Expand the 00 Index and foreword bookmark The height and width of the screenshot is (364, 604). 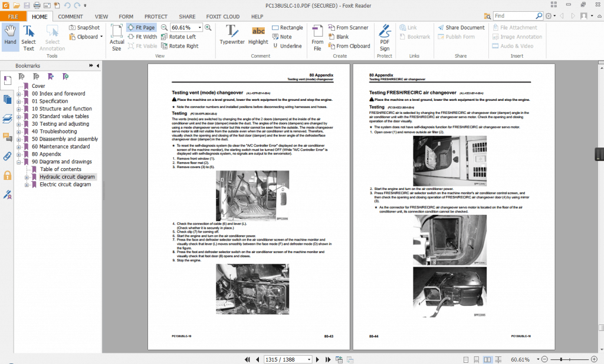coord(18,94)
